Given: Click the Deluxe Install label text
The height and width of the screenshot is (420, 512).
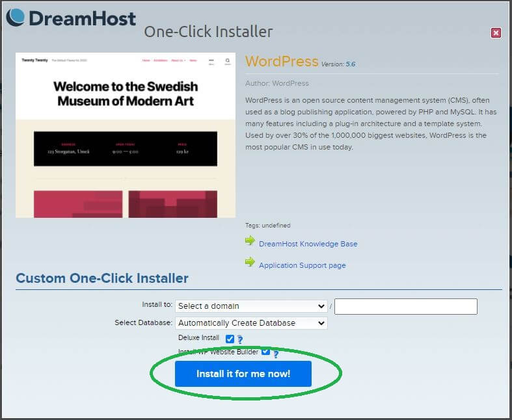Looking at the screenshot, I should tap(198, 338).
